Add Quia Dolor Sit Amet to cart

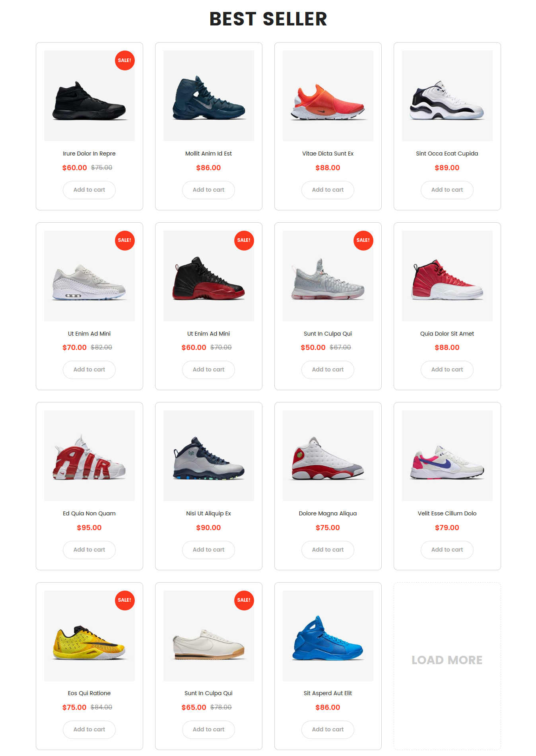coord(447,370)
